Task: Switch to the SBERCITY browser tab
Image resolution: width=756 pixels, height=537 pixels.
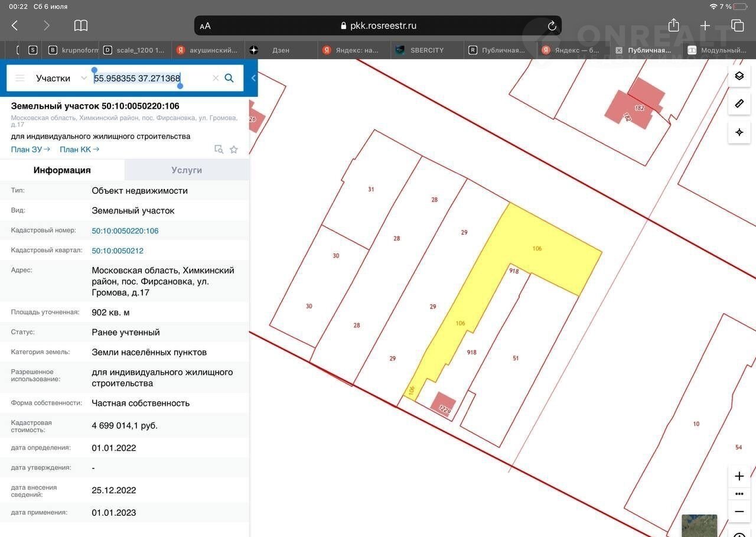Action: [x=426, y=50]
